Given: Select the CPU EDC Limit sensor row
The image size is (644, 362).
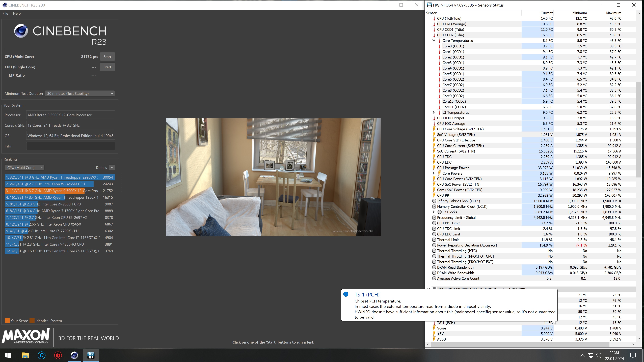Looking at the screenshot, I should click(530, 234).
